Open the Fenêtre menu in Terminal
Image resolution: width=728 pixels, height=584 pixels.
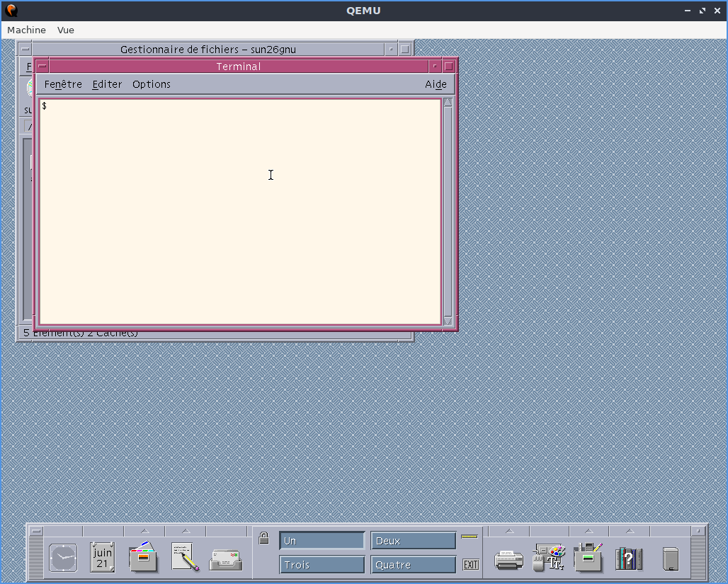pos(63,84)
